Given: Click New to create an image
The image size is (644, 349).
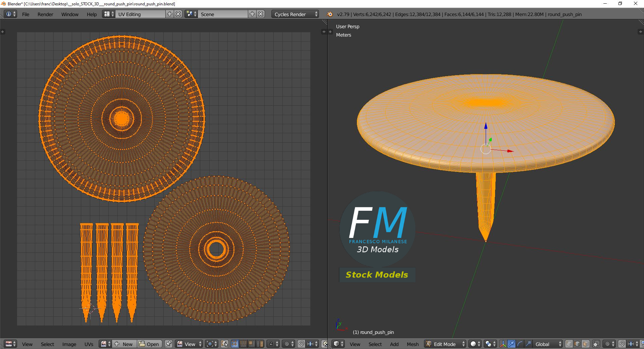Looking at the screenshot, I should click(x=124, y=344).
